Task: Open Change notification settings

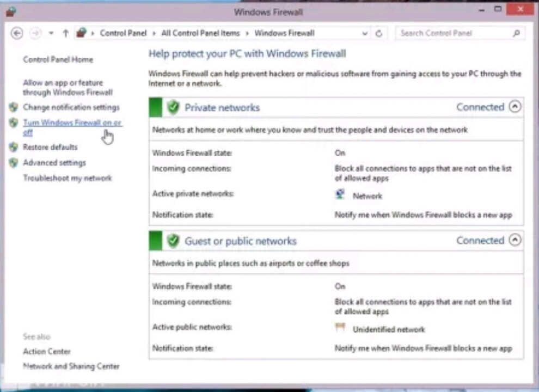Action: (x=71, y=107)
